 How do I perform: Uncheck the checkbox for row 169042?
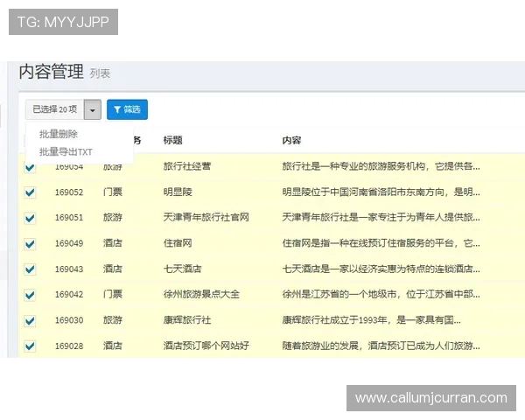(30, 295)
